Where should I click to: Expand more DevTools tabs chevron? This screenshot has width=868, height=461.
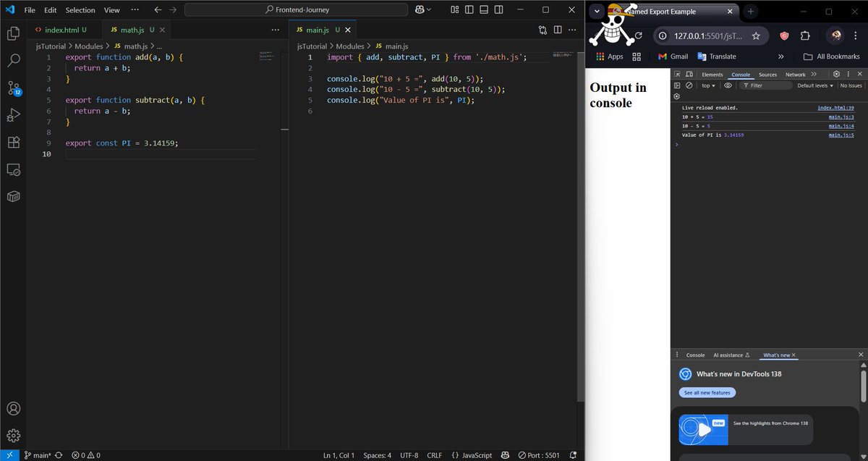pyautogui.click(x=814, y=75)
